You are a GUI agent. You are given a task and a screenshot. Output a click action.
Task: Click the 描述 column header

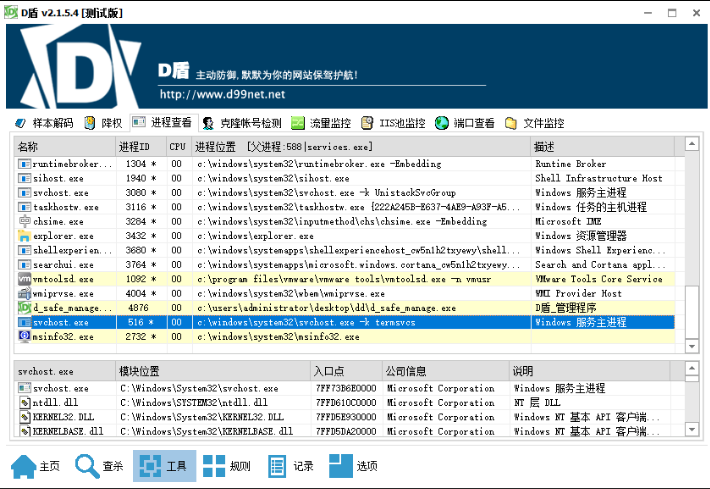point(602,147)
